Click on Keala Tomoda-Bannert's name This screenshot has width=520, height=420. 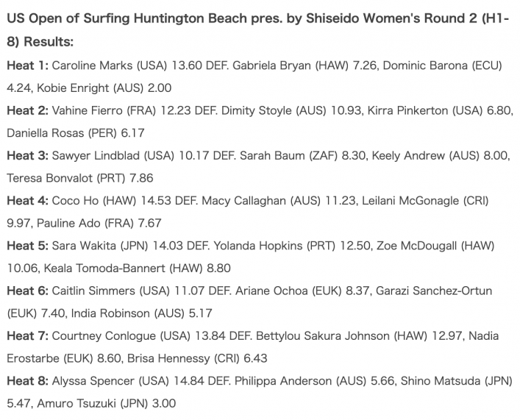pyautogui.click(x=104, y=268)
